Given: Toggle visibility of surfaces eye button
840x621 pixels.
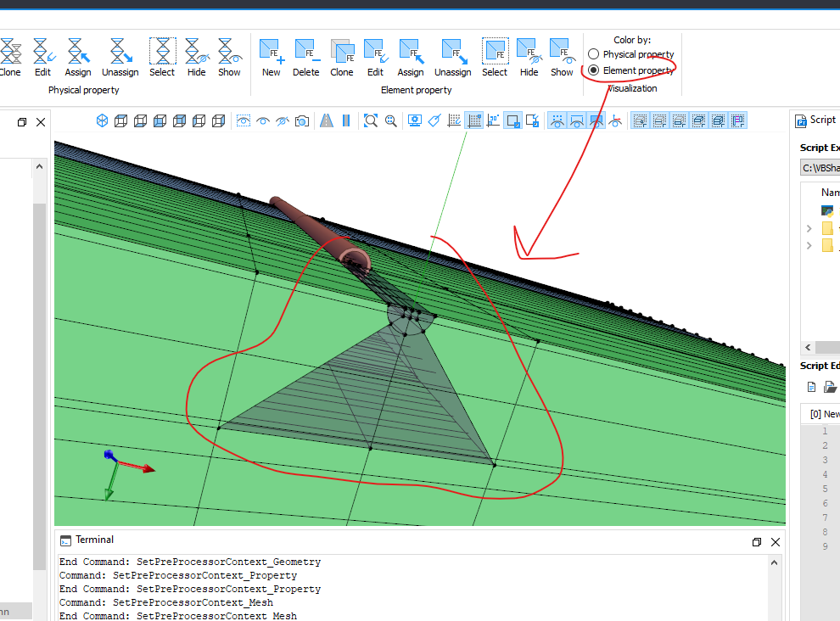Looking at the screenshot, I should pos(596,121).
